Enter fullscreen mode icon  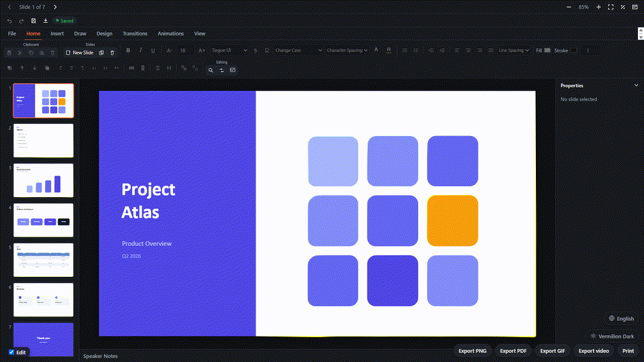coord(610,7)
